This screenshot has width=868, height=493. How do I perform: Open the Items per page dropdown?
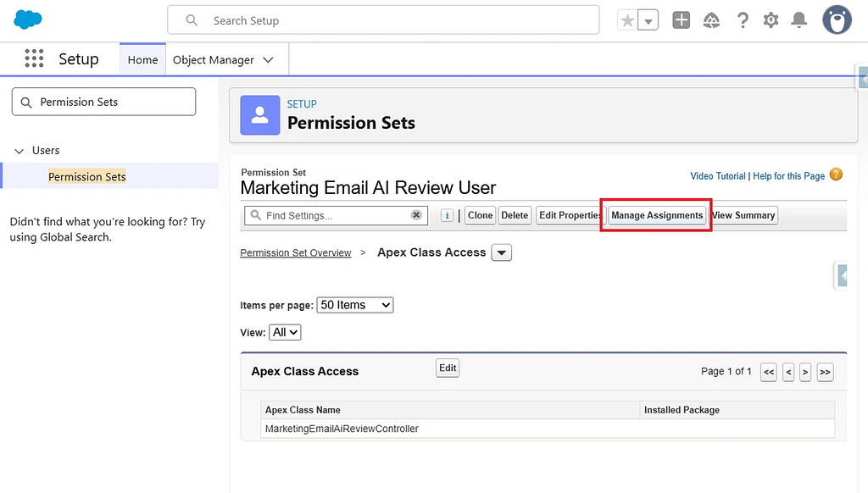(x=355, y=305)
